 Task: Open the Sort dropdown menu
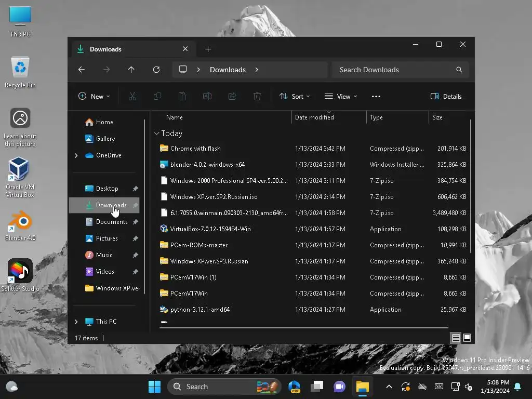295,96
